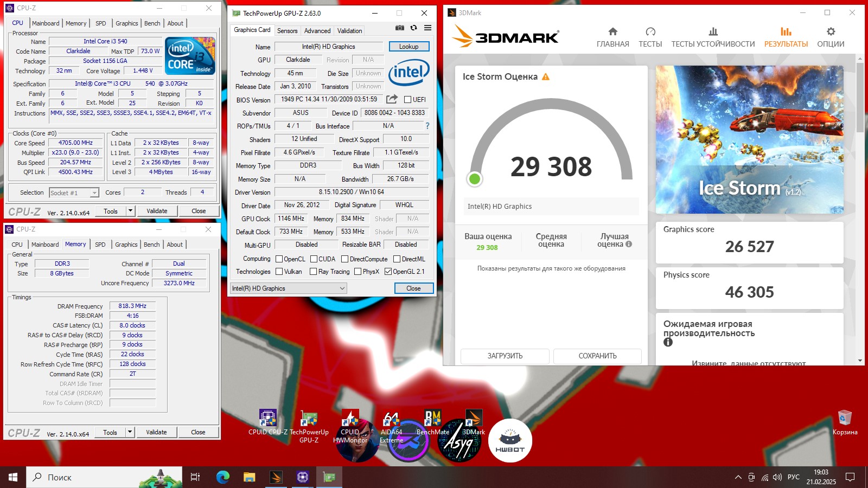Open the Intel(R) HD Graphics GPU selector
868x488 pixels.
click(288, 288)
